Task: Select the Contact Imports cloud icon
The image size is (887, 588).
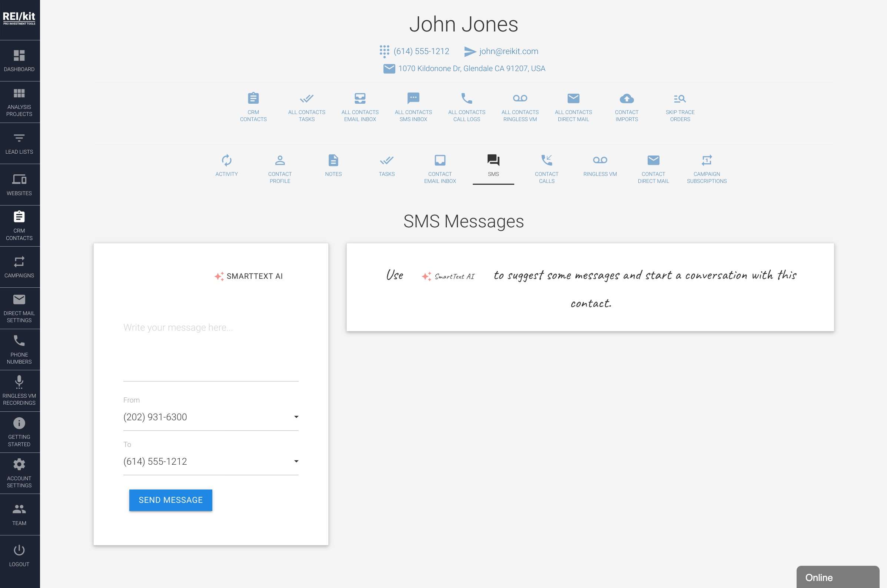Action: pyautogui.click(x=627, y=98)
